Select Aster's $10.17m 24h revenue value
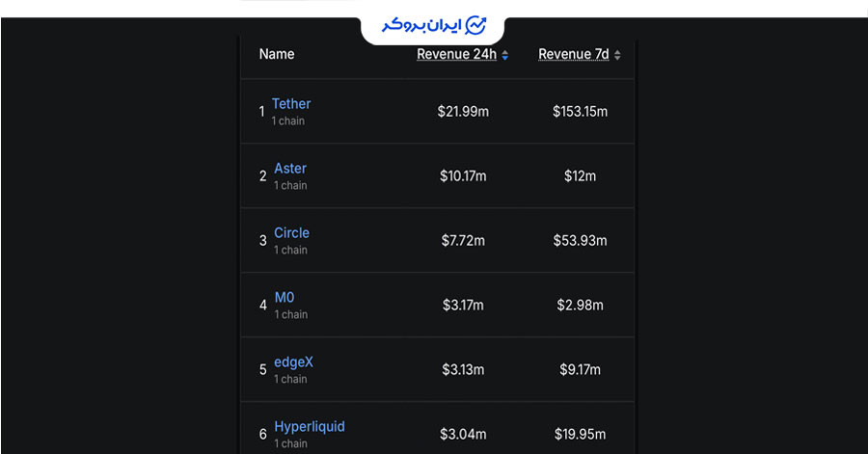Screen dimensions: 868x454 (463, 176)
